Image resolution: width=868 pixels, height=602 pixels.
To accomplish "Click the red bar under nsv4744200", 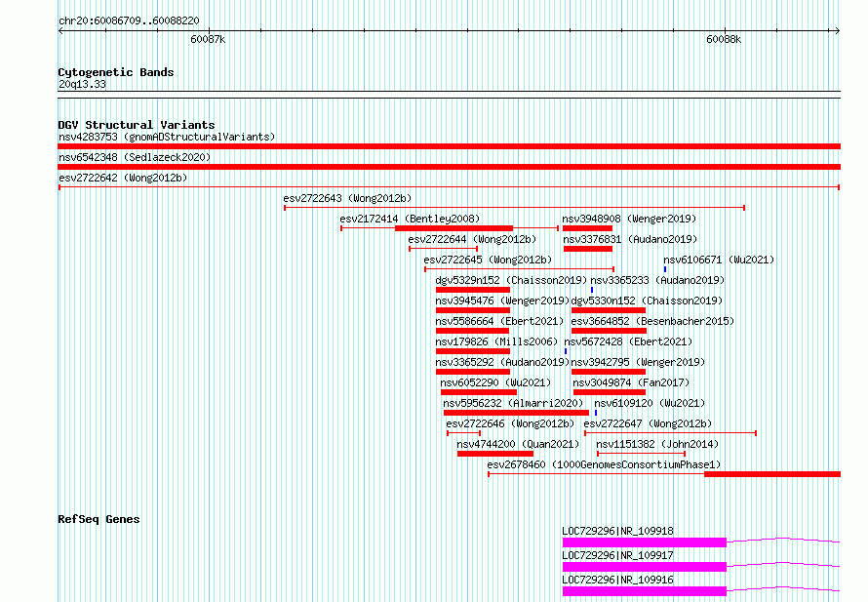I will click(x=495, y=454).
